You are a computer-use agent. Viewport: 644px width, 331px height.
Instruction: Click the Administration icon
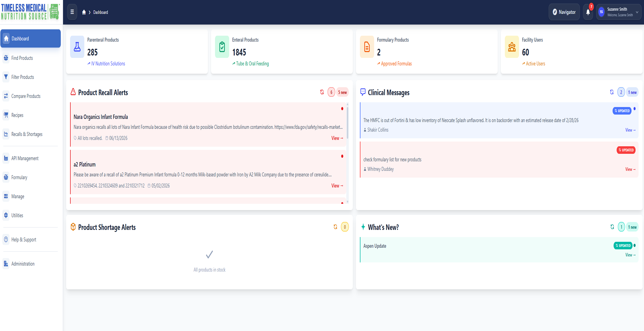pyautogui.click(x=6, y=264)
